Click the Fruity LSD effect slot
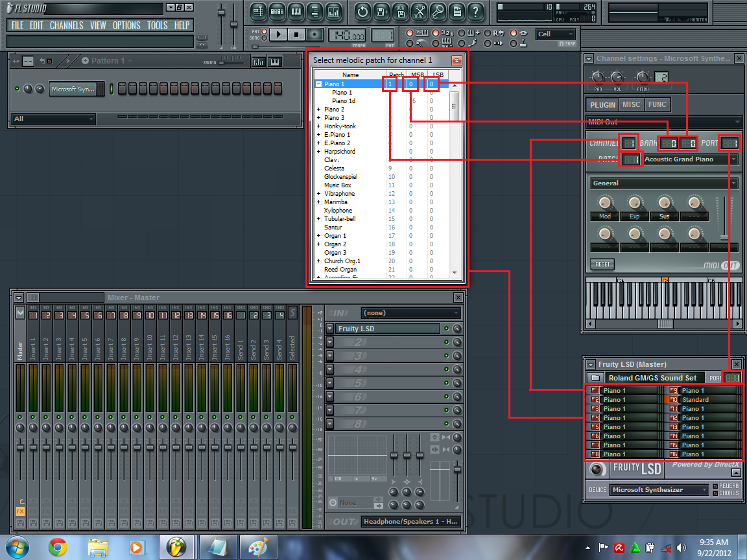Image resolution: width=747 pixels, height=560 pixels. point(388,329)
